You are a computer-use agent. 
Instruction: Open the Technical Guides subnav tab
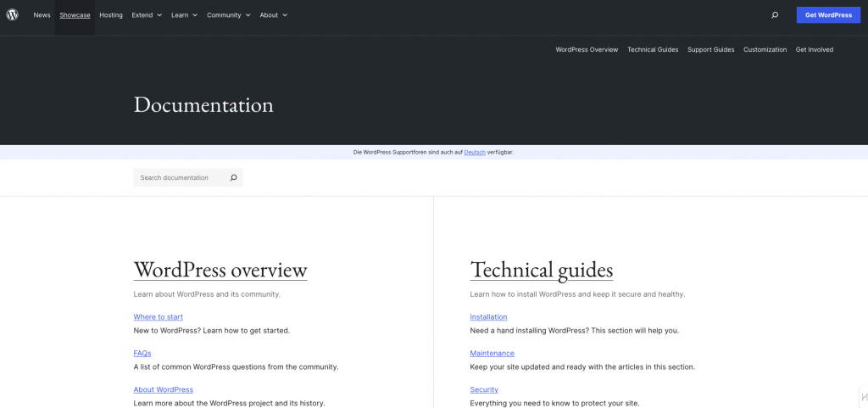click(653, 50)
